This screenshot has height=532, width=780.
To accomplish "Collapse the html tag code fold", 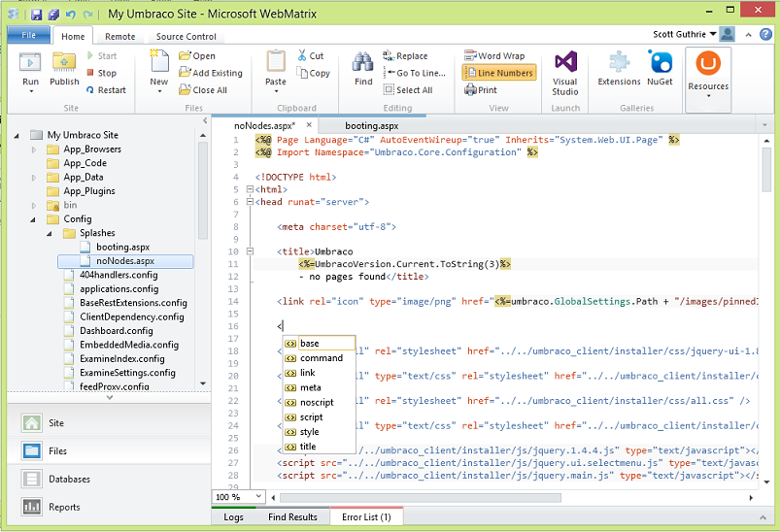I will click(x=251, y=189).
